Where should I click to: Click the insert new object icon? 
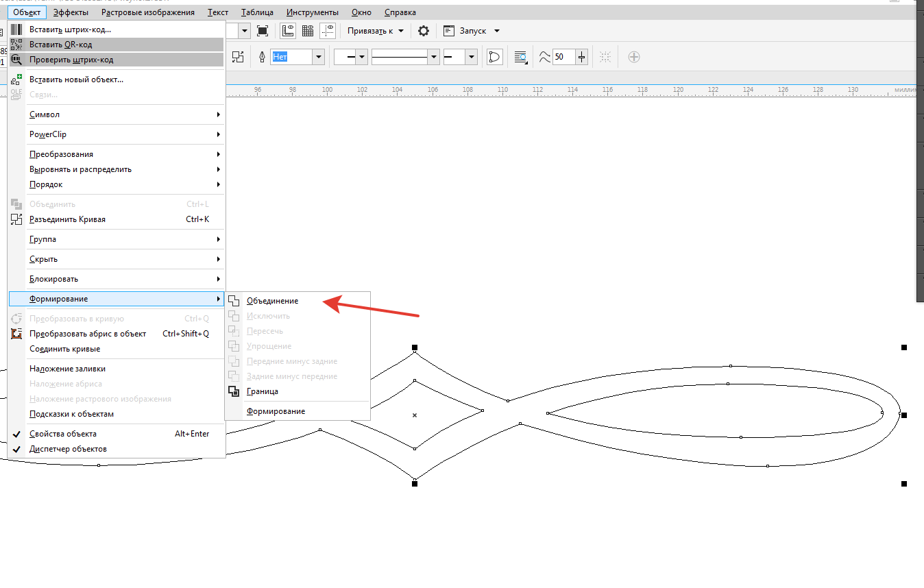(x=16, y=79)
